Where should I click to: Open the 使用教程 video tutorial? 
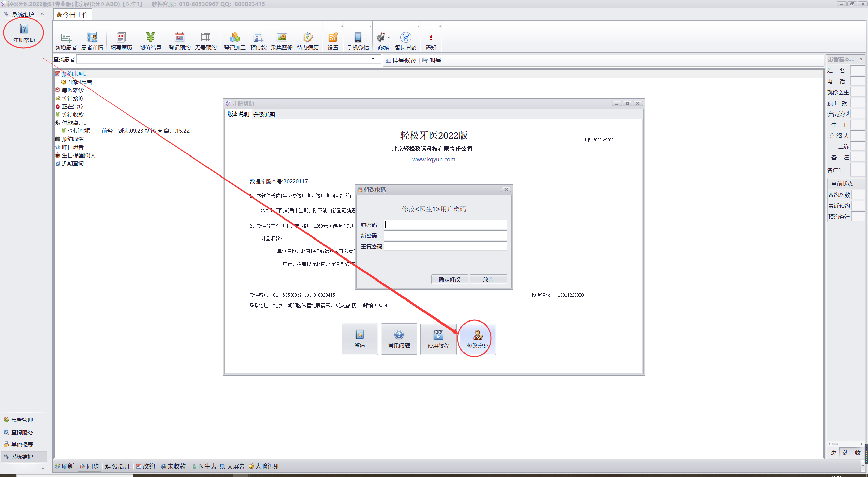pyautogui.click(x=438, y=339)
